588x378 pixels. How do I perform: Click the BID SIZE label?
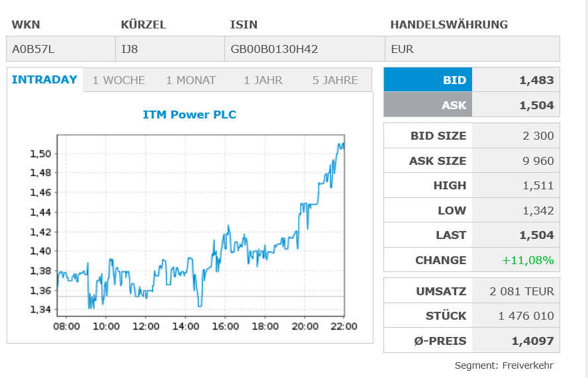438,135
